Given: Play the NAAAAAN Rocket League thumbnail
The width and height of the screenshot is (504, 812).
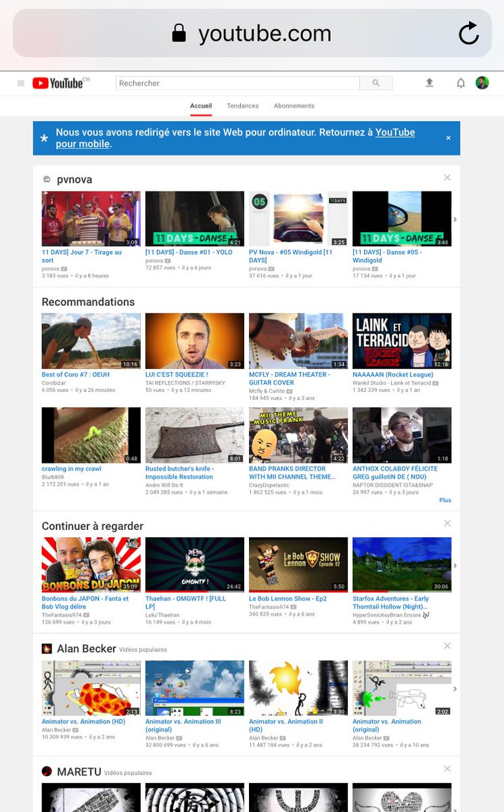Looking at the screenshot, I should point(402,341).
